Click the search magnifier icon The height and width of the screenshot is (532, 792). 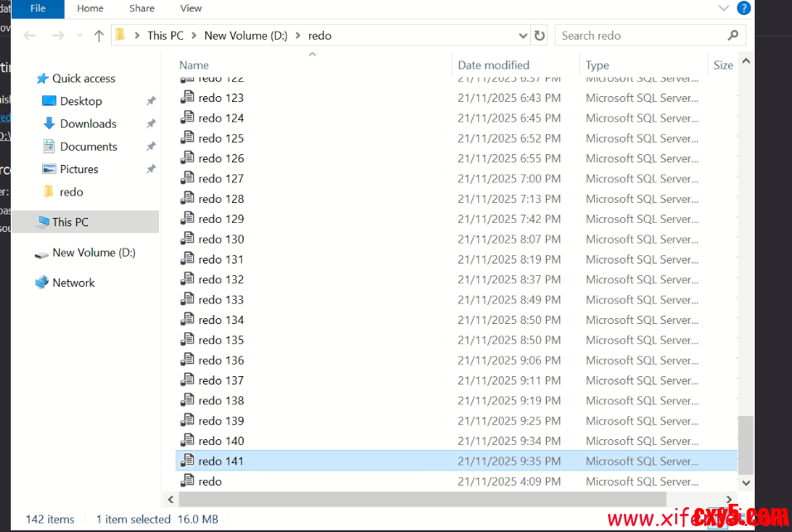coord(732,36)
